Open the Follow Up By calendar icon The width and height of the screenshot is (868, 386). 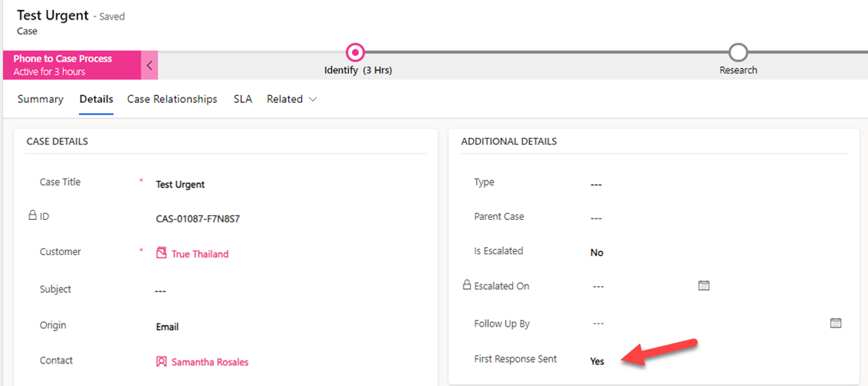(x=835, y=323)
